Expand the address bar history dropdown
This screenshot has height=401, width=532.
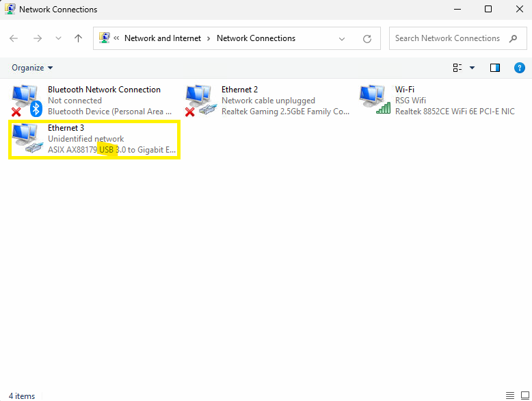pyautogui.click(x=342, y=39)
